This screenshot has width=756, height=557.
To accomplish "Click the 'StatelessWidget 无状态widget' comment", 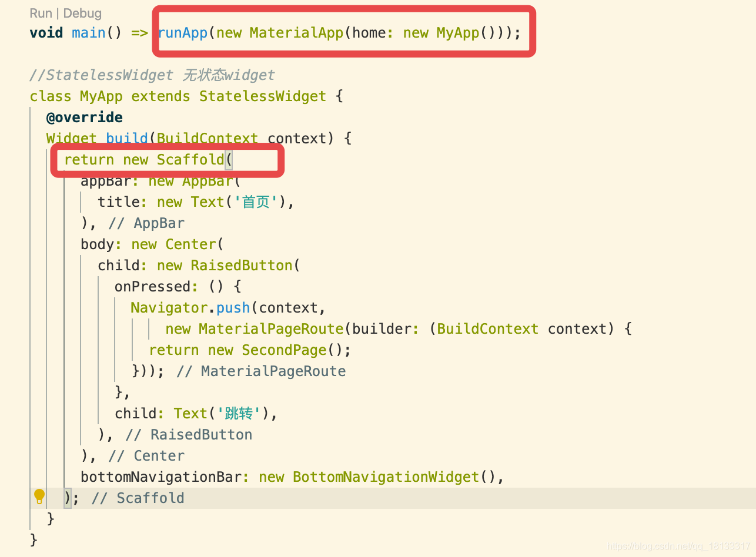I will tap(152, 75).
